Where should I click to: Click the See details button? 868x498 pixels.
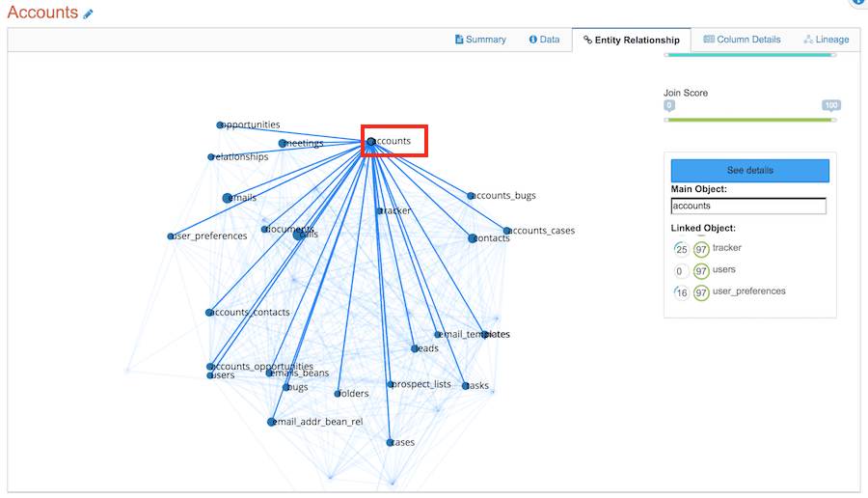point(750,171)
